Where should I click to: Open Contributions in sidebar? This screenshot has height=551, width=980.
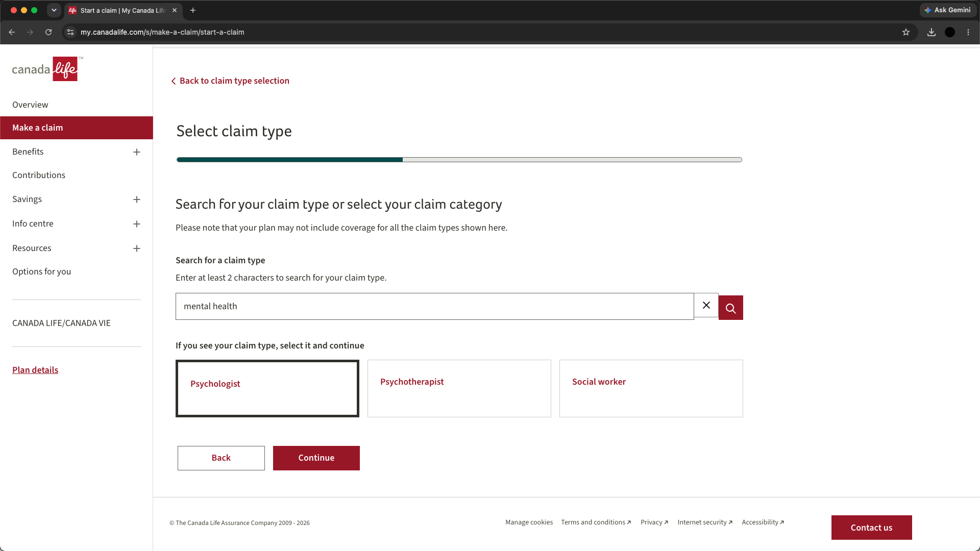(39, 175)
